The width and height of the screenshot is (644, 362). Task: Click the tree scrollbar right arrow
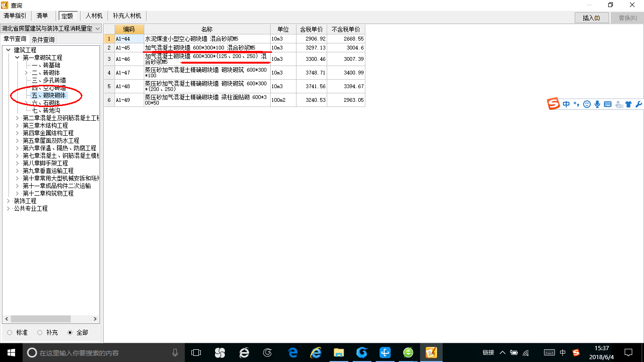tap(95, 319)
